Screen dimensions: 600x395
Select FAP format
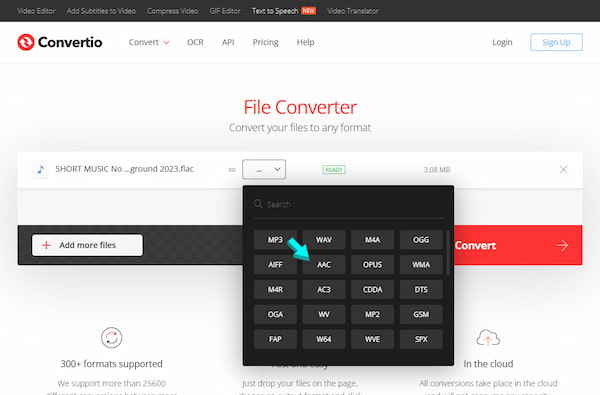(275, 339)
